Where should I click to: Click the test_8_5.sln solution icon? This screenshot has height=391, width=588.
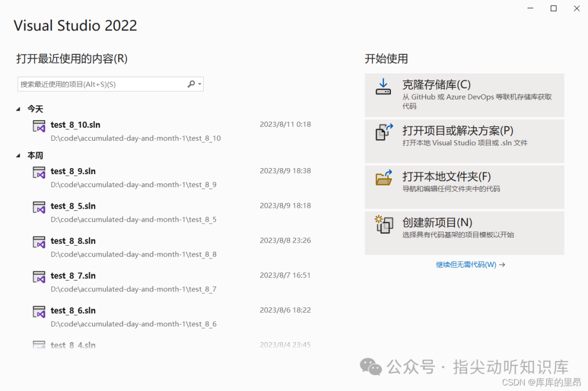(39, 207)
